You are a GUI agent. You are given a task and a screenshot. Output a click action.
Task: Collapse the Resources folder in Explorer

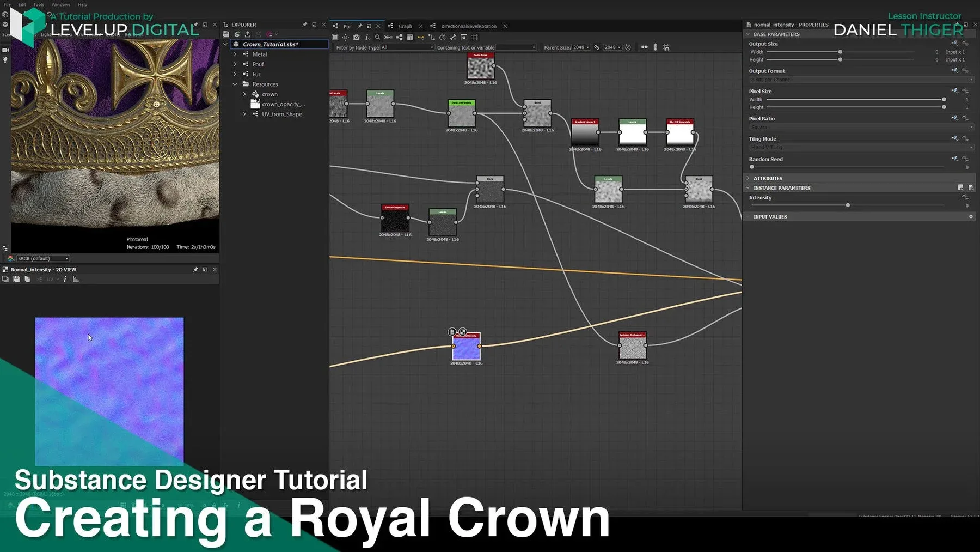click(235, 84)
